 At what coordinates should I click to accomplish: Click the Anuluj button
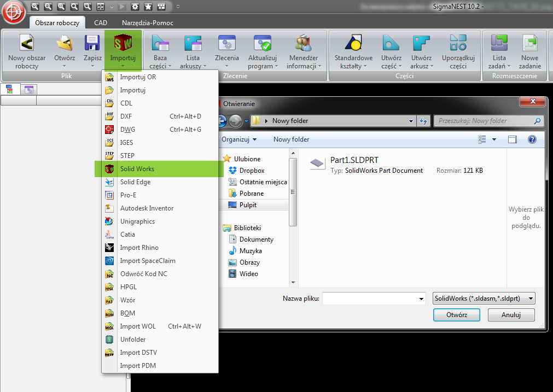511,315
